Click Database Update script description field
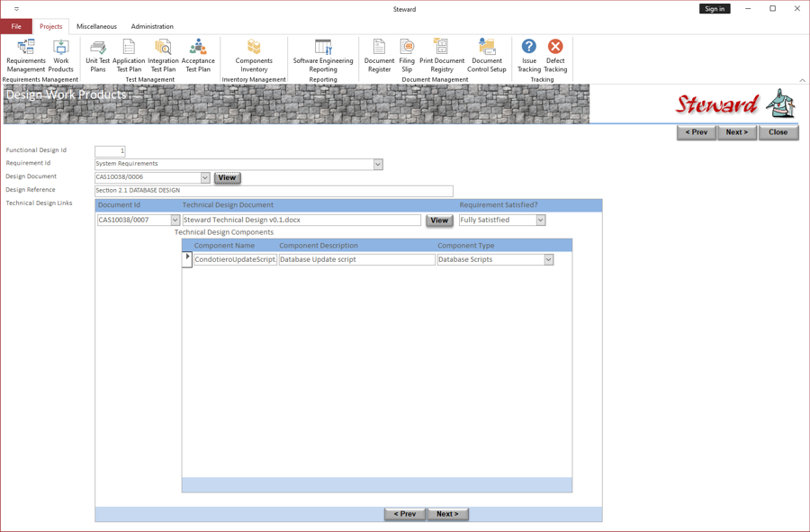This screenshot has height=532, width=810. click(x=357, y=260)
